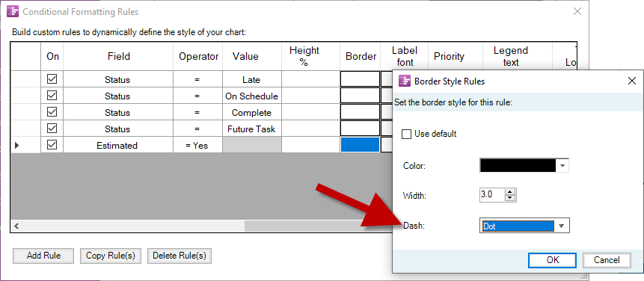The image size is (644, 281).
Task: Click the row selector arrow beside Estimated
Action: (x=17, y=145)
